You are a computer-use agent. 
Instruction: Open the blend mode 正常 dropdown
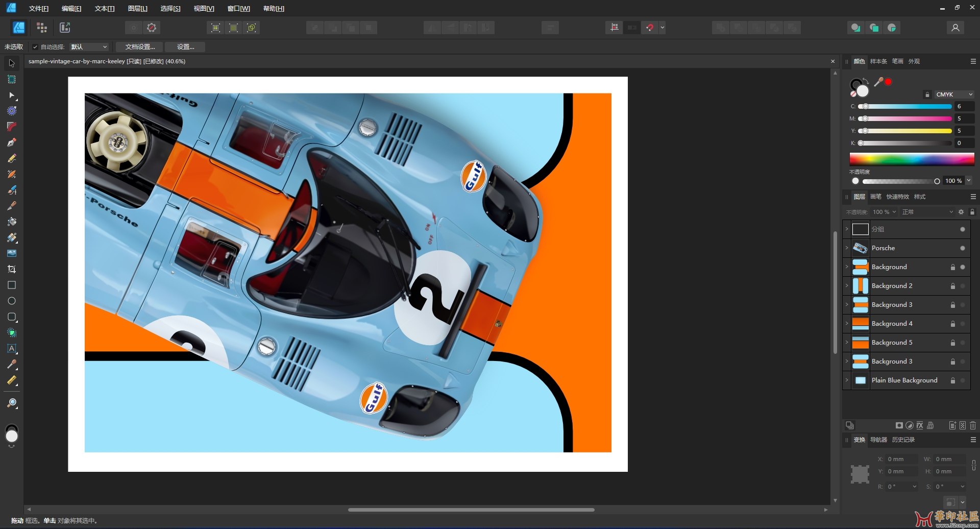tap(927, 212)
